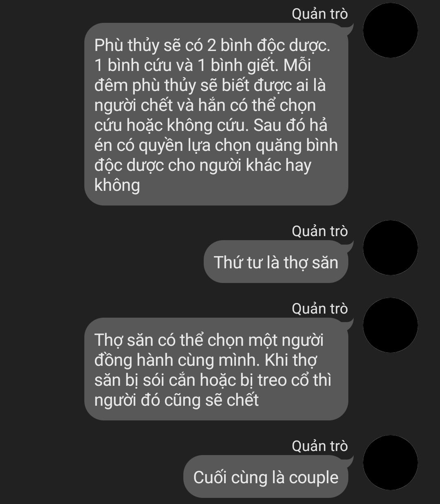
Task: Click the text 'đồng hành cùng mình. Khi thợ'
Action: pyautogui.click(x=206, y=360)
